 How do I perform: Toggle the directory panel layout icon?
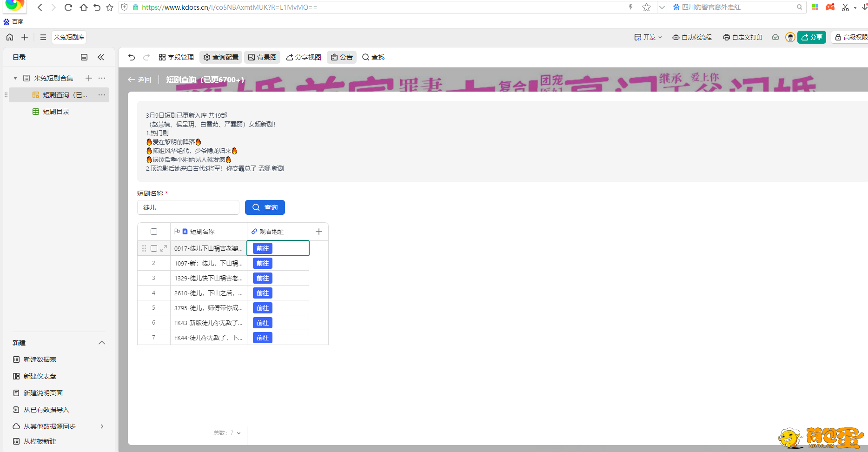(x=84, y=57)
